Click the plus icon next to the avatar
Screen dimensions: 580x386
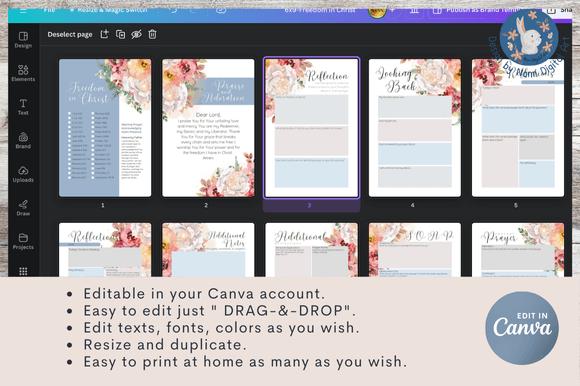pyautogui.click(x=393, y=10)
